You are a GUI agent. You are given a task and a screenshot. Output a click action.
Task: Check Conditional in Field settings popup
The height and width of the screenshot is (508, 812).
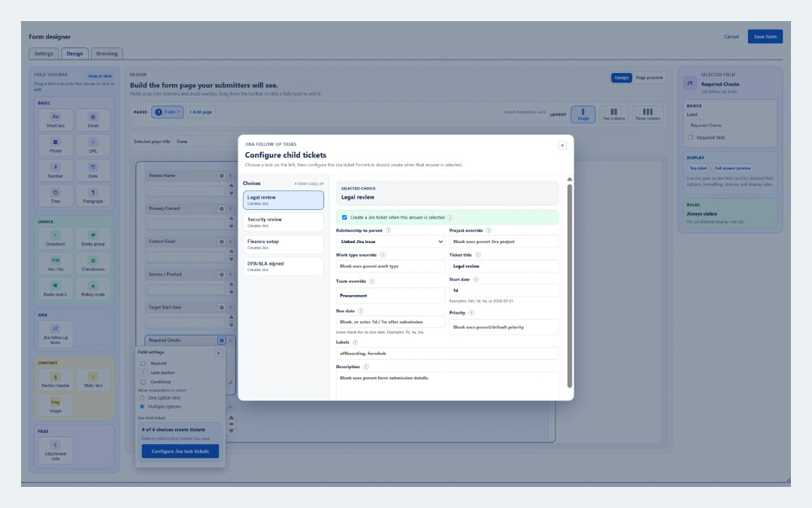point(144,382)
